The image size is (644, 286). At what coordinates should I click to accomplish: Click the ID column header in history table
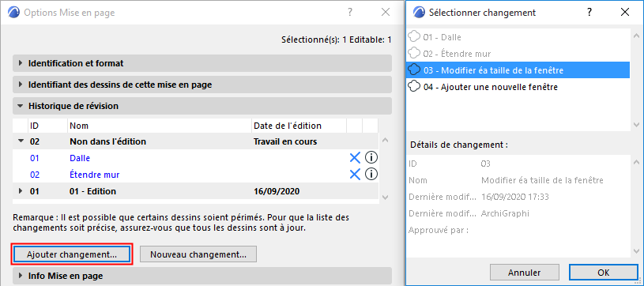tap(47, 126)
